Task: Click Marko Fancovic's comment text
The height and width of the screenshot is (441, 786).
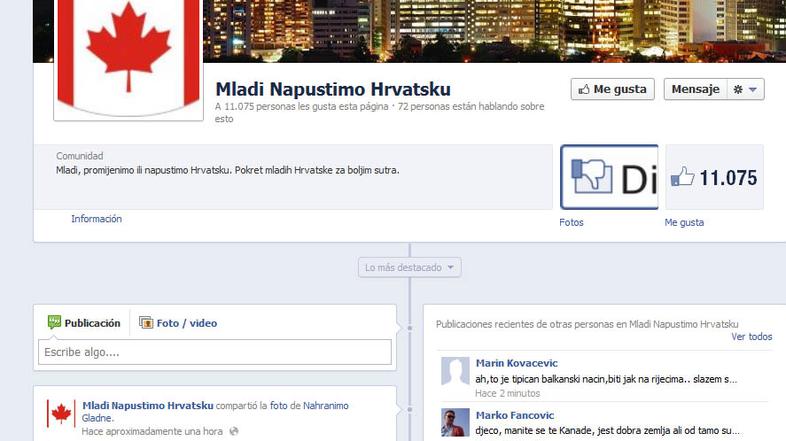Action: [x=607, y=430]
